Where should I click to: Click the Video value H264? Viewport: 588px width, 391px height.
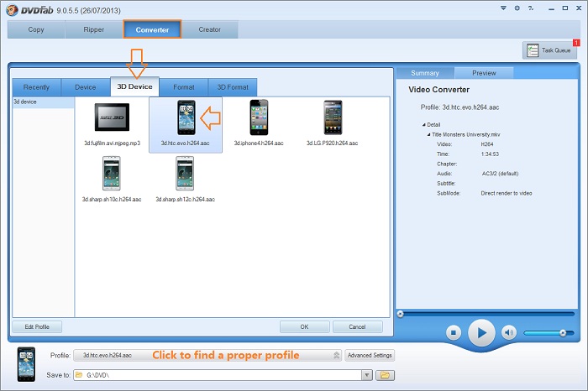487,144
